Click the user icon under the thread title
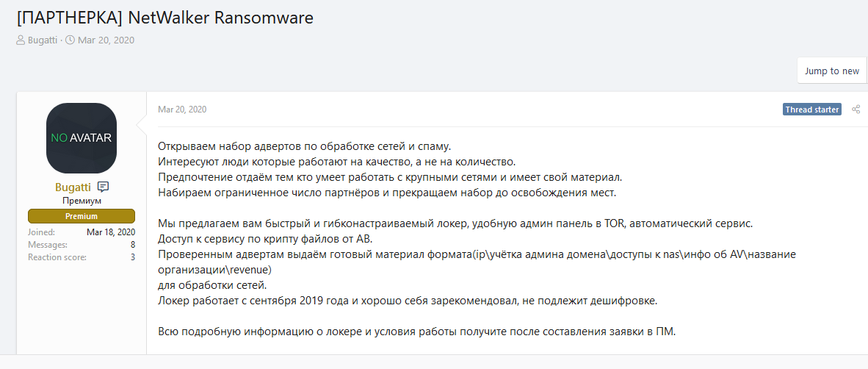 point(21,40)
